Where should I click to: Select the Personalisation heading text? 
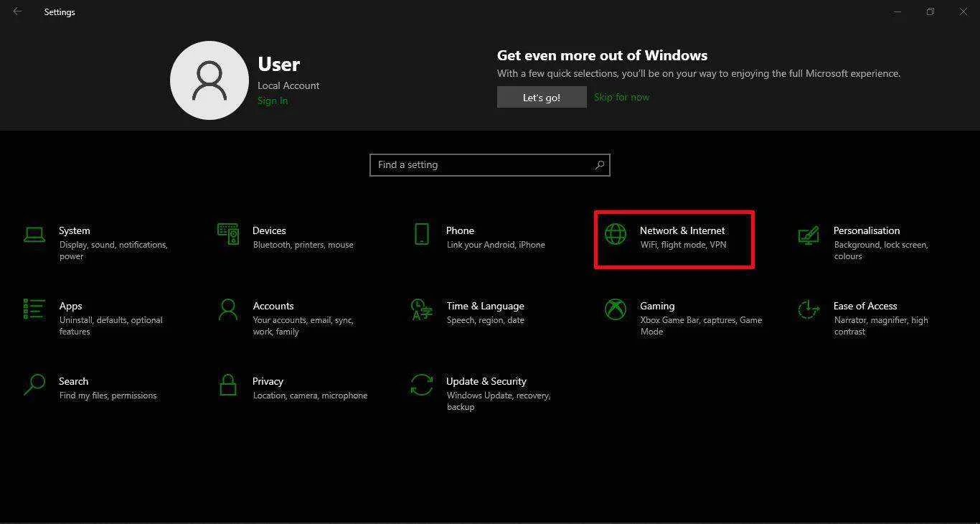click(x=867, y=230)
